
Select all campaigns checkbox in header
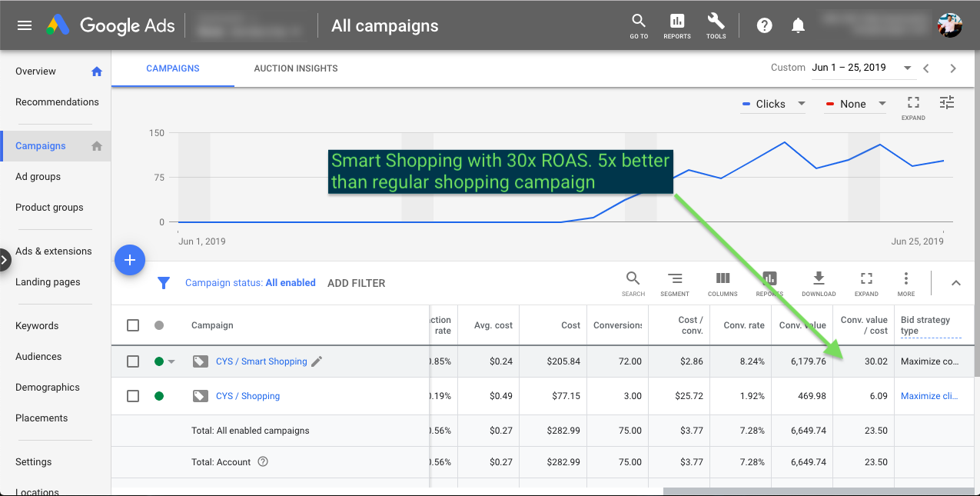[133, 325]
